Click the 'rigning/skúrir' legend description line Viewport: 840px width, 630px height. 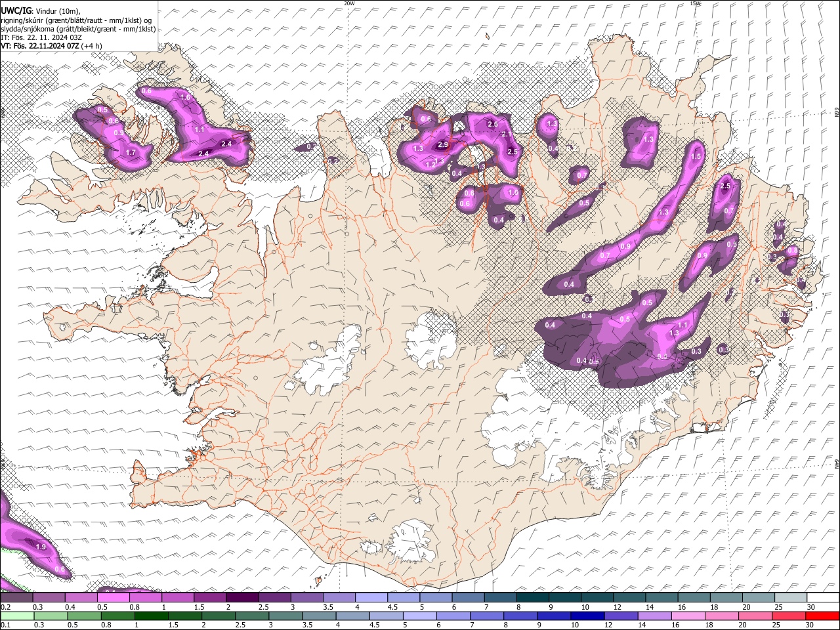[76, 20]
